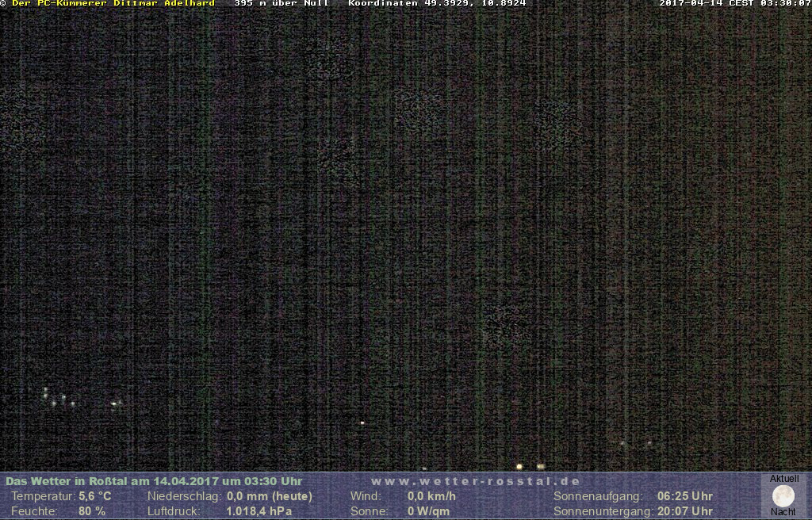Click the copyright symbol in the top-left corner
The width and height of the screenshot is (812, 520).
pos(3,3)
